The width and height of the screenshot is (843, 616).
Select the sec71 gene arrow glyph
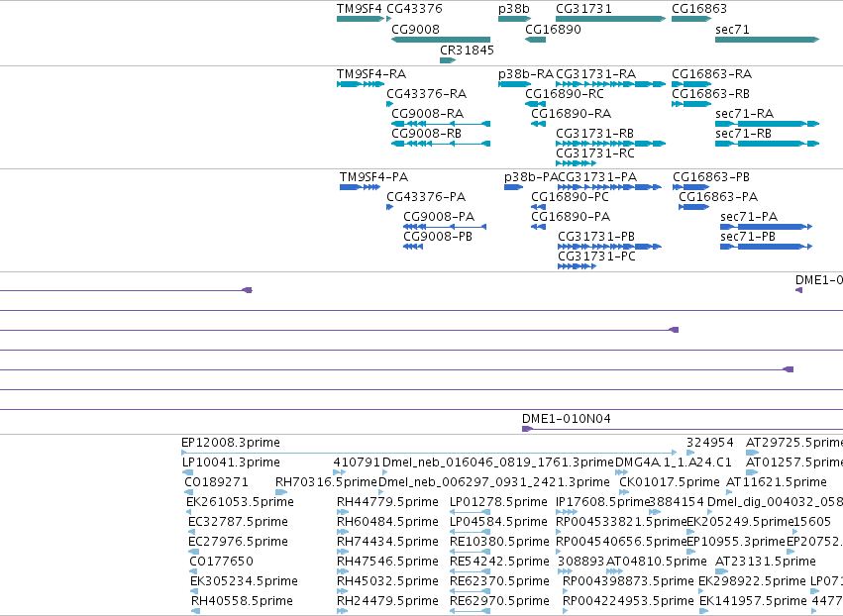click(767, 40)
